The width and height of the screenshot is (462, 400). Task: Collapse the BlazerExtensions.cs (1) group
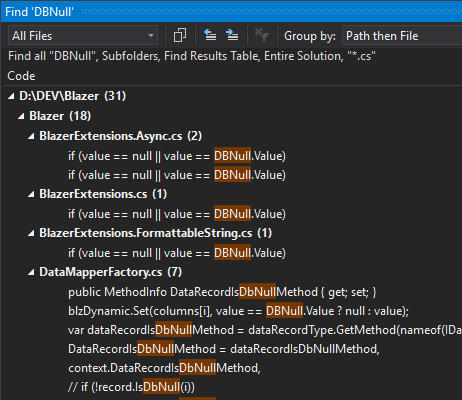click(x=31, y=194)
